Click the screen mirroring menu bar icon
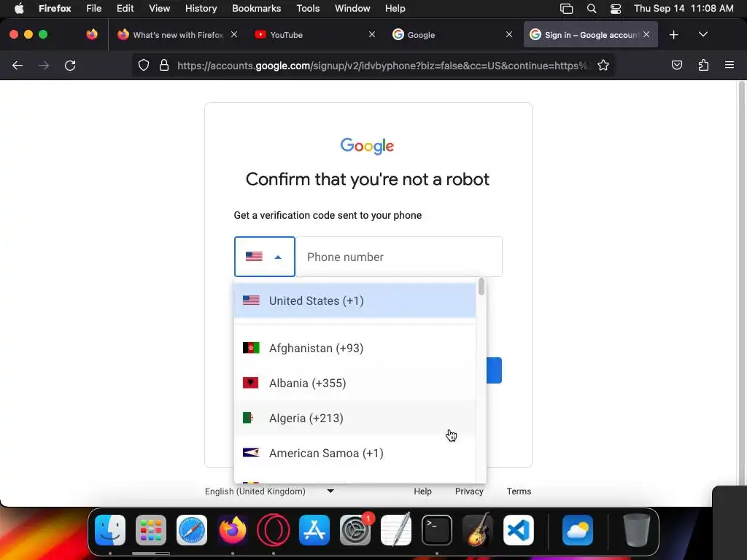 pyautogui.click(x=566, y=9)
